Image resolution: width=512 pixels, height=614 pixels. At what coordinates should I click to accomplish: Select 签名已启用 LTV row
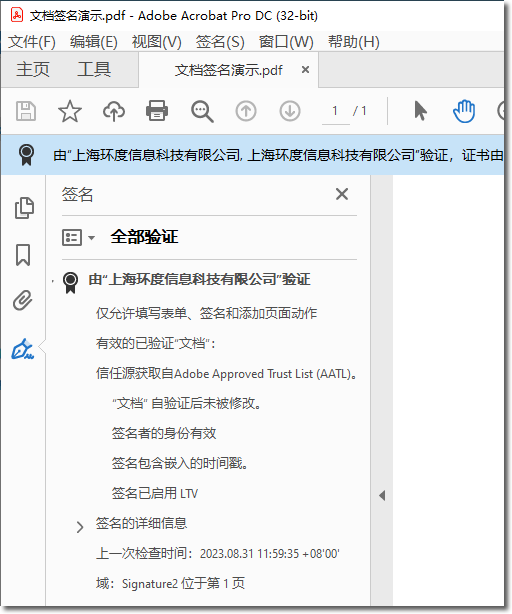(155, 493)
